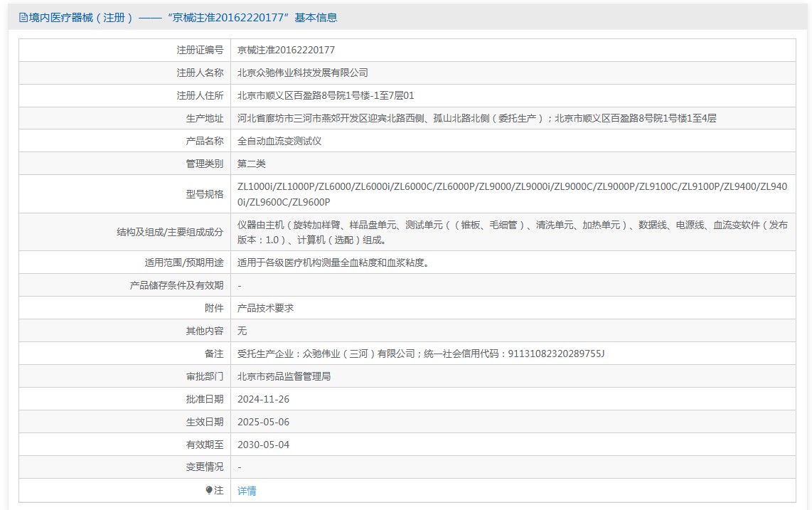Click the 注册人住所 address 北京市顺义区百盈路8号院1号楼-1至7层01

click(x=326, y=96)
